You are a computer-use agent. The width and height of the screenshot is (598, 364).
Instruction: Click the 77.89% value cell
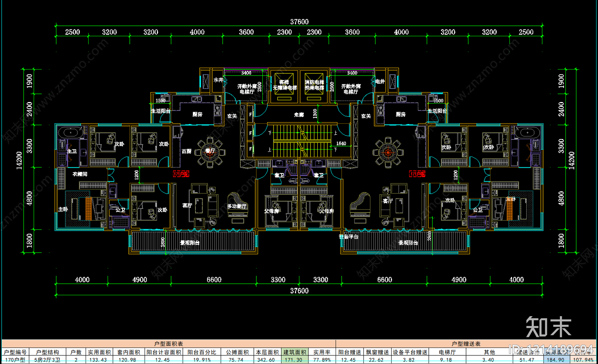point(322,360)
